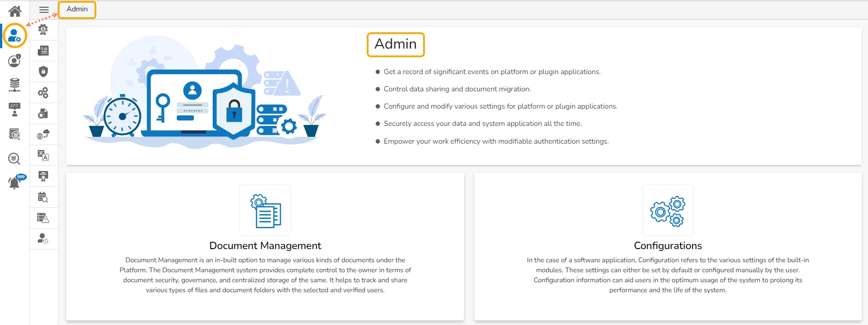This screenshot has width=868, height=325.
Task: Click the large Admin page title
Action: [x=396, y=45]
